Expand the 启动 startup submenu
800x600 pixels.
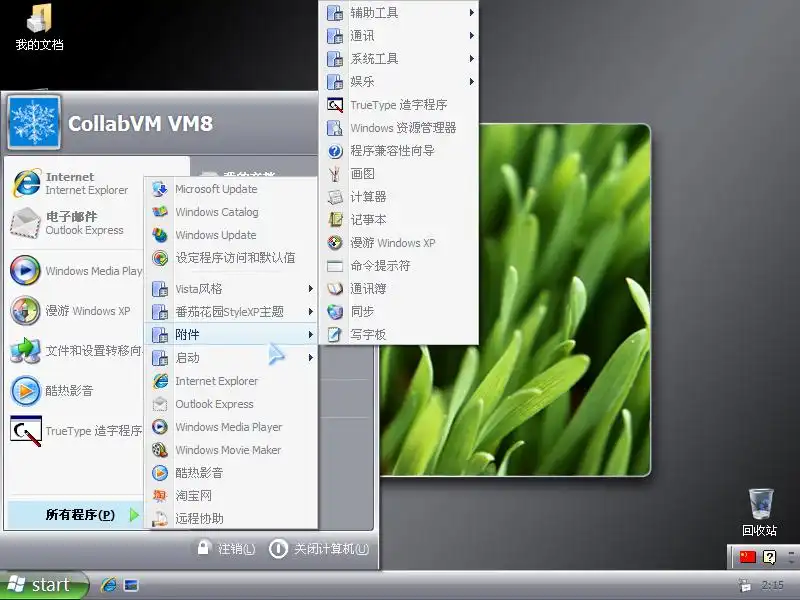(x=231, y=358)
